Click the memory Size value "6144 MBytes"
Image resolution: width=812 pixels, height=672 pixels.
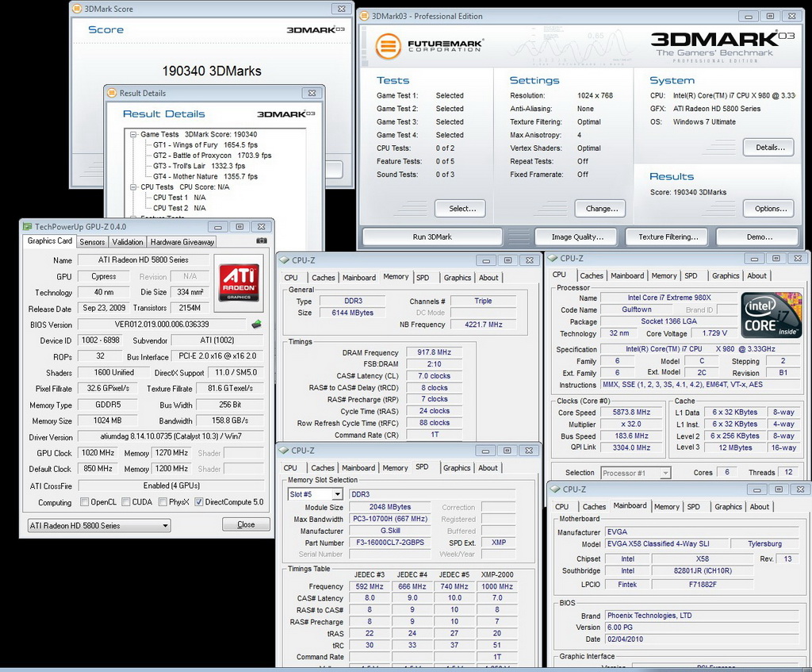(x=352, y=313)
